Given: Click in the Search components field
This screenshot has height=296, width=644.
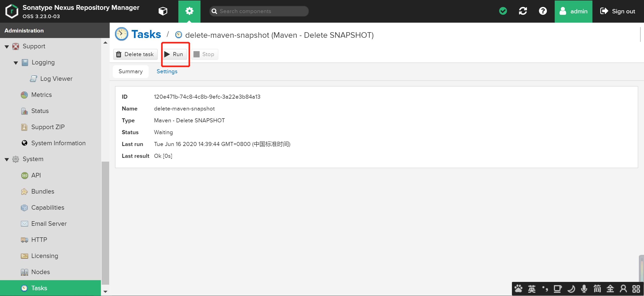Looking at the screenshot, I should 262,11.
